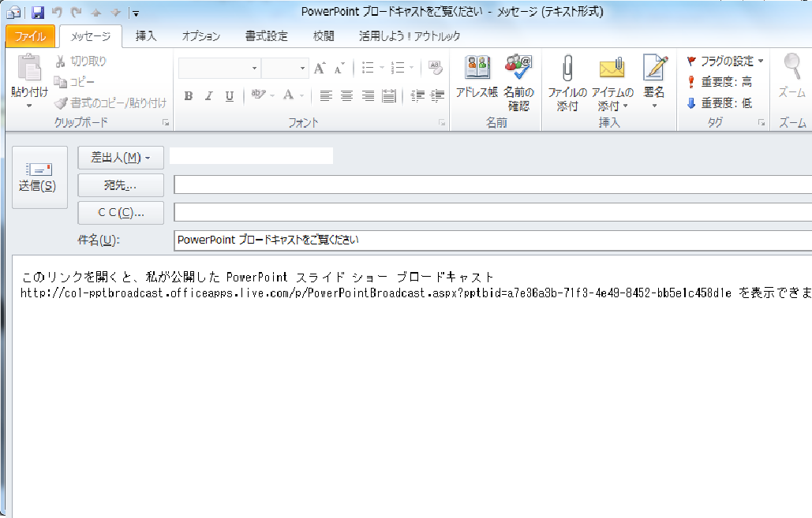Click the clear formatting icon
The height and width of the screenshot is (518, 812).
point(435,68)
